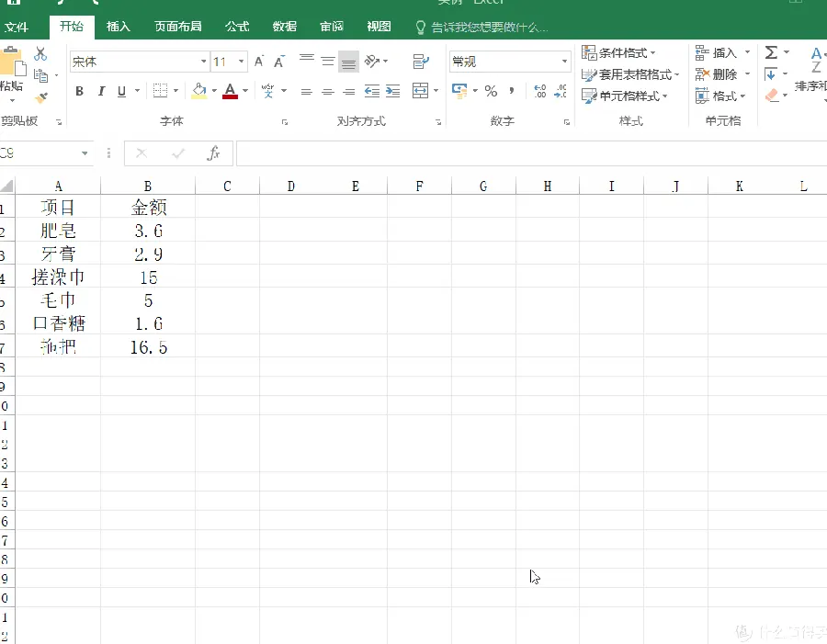Align text to vertical middle
Image resolution: width=827 pixels, height=644 pixels.
coord(327,62)
